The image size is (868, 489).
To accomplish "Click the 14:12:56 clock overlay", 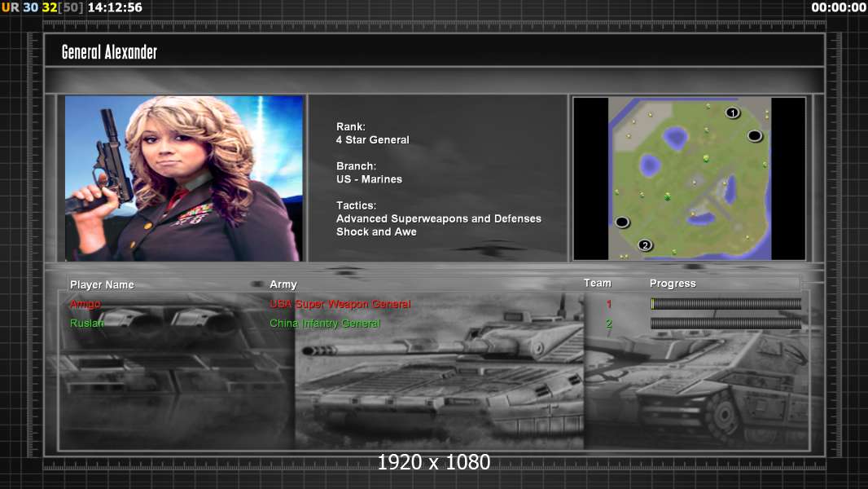I will click(x=115, y=7).
